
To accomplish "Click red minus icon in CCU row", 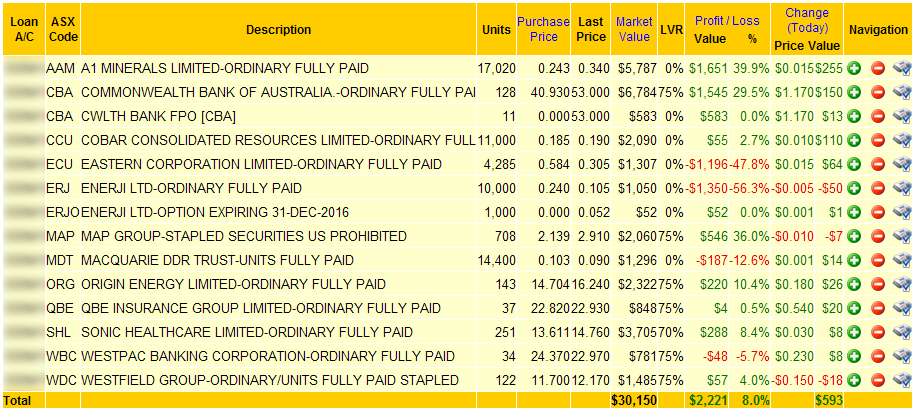I will [x=878, y=140].
